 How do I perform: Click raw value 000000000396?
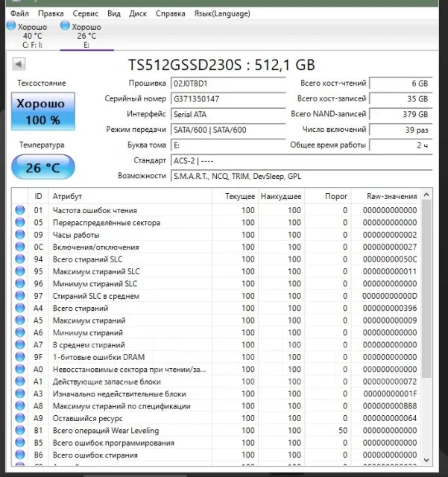(x=390, y=308)
